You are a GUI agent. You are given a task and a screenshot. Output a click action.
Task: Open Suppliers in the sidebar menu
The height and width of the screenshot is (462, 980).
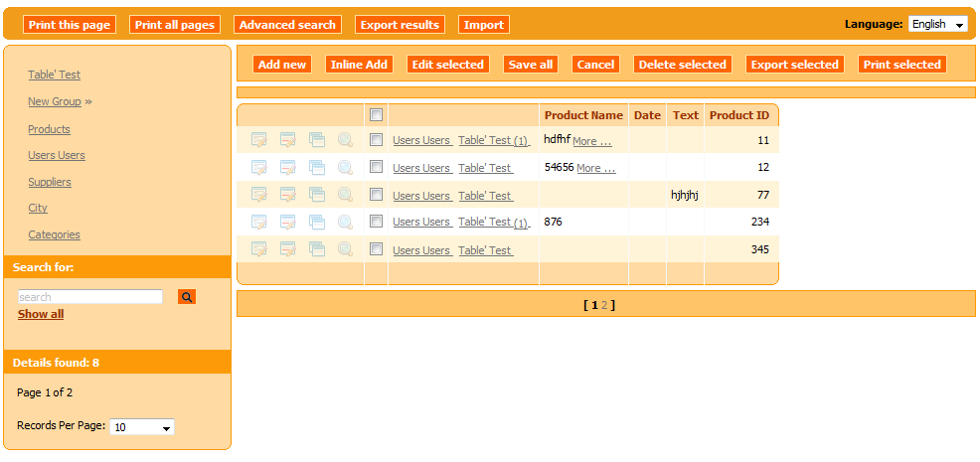(50, 182)
